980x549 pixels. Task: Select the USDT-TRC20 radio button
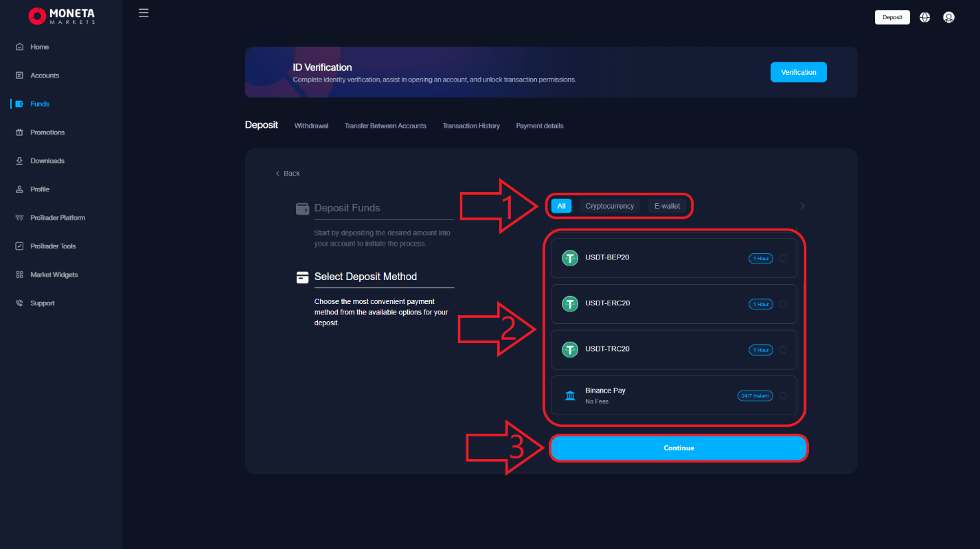click(783, 349)
